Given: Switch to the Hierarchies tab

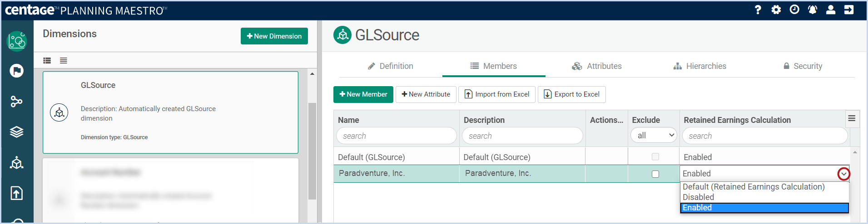Looking at the screenshot, I should (x=700, y=66).
